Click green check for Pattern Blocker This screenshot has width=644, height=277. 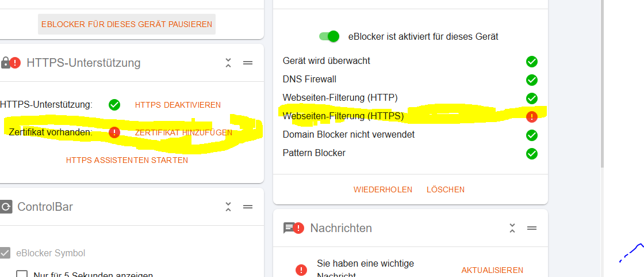click(x=532, y=154)
